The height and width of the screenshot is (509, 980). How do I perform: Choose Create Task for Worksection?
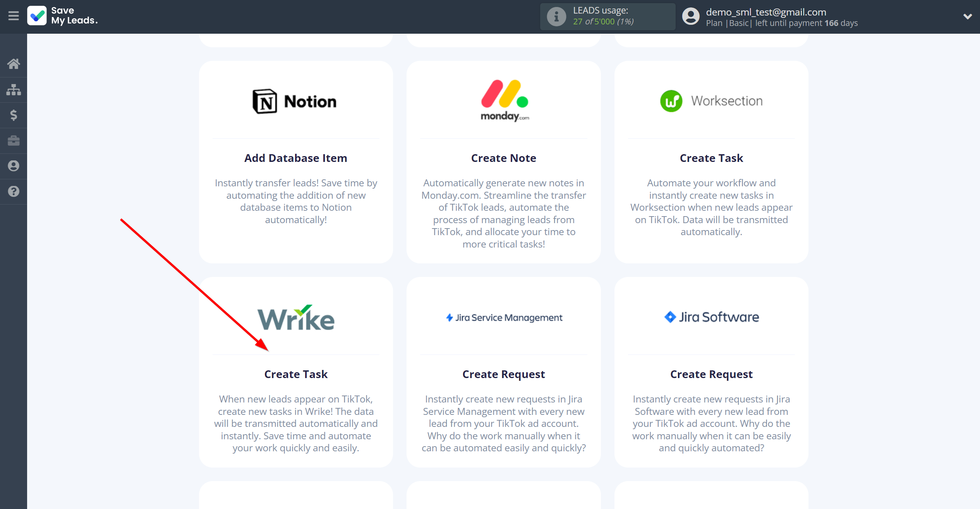pos(711,158)
